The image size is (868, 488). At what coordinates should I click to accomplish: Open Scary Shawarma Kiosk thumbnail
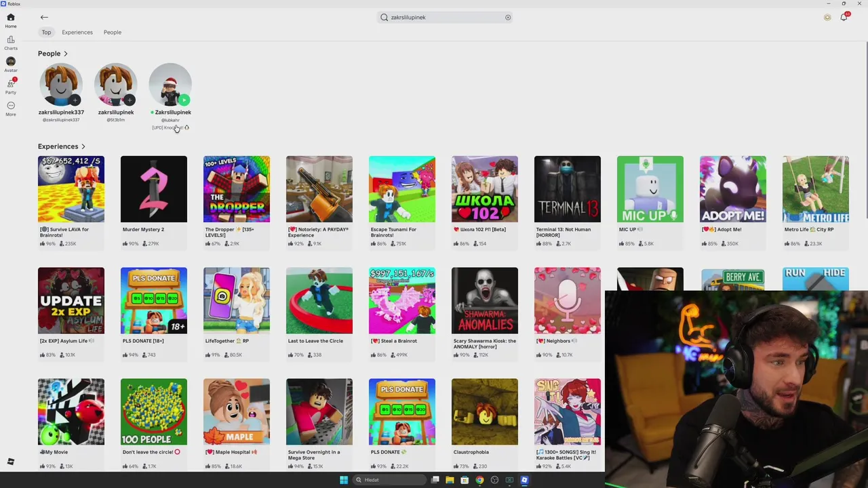click(485, 300)
